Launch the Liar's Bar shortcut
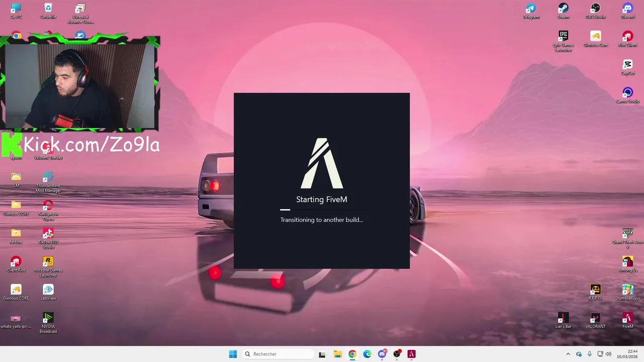The height and width of the screenshot is (362, 644). coord(563,321)
